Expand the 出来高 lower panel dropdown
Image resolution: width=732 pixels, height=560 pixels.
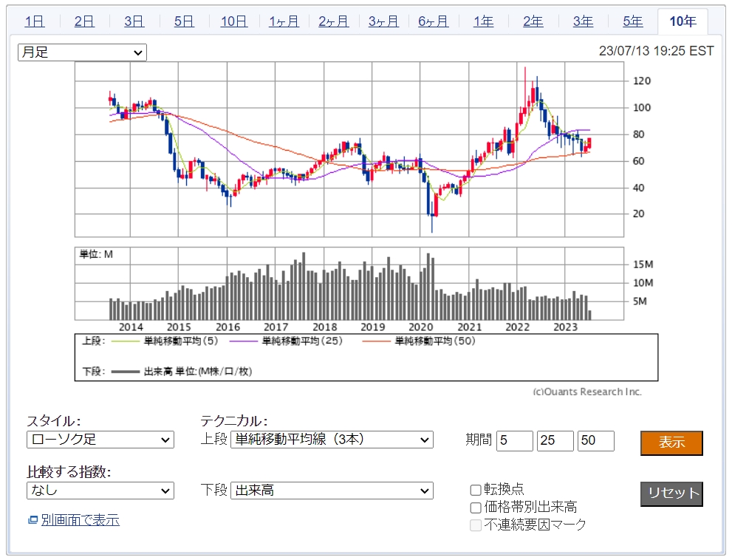[x=332, y=491]
